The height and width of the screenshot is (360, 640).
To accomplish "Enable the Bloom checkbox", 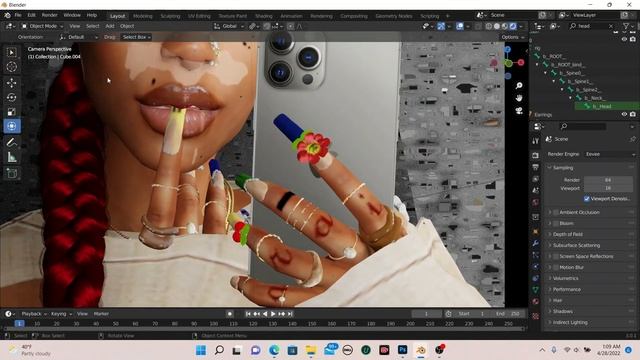I will tap(556, 223).
